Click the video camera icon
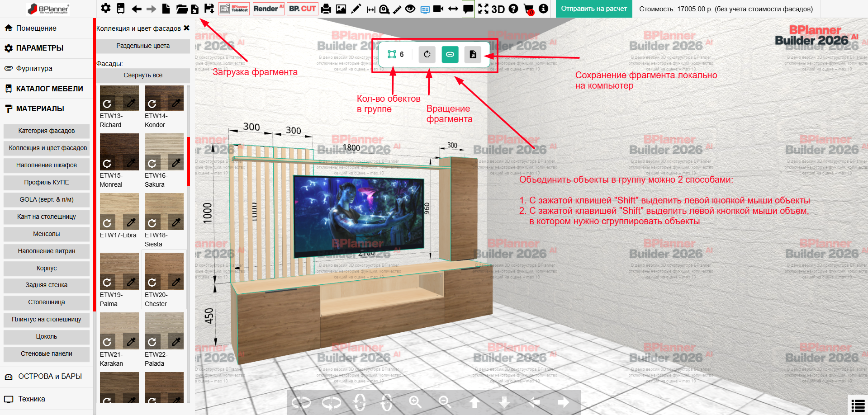 (x=438, y=9)
